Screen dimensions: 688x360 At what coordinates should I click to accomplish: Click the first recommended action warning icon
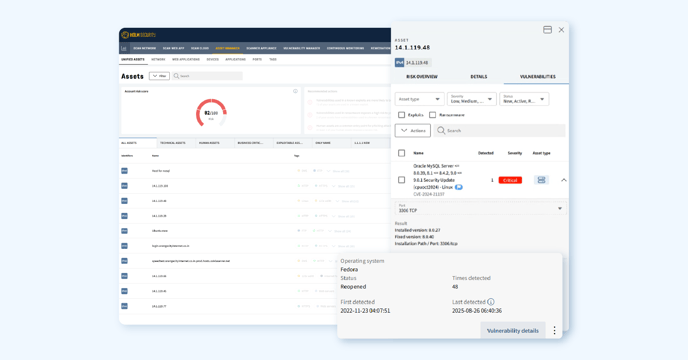pos(310,102)
